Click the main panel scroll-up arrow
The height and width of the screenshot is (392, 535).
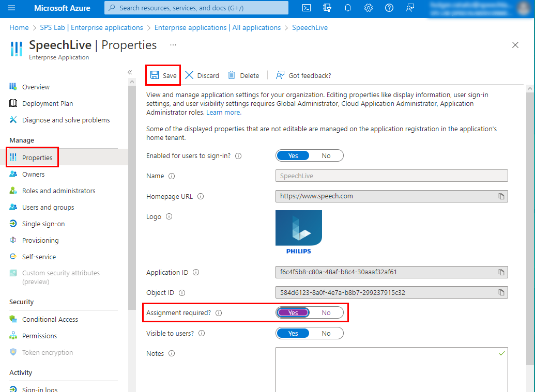coord(530,89)
